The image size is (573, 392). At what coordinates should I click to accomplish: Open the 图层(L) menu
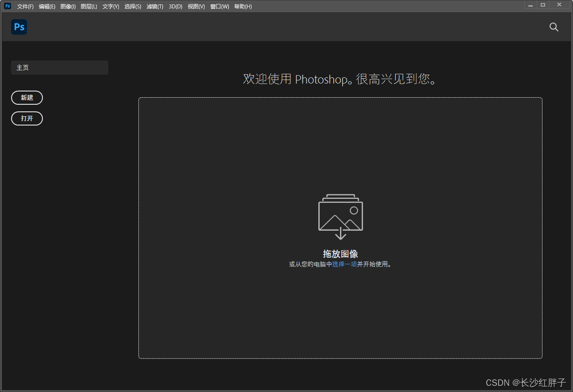(x=89, y=7)
